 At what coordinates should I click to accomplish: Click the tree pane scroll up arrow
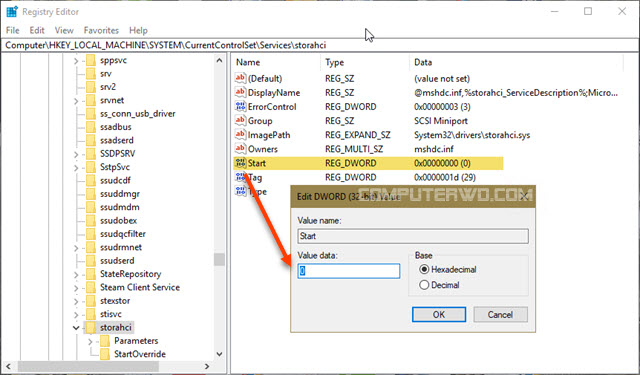[x=219, y=60]
